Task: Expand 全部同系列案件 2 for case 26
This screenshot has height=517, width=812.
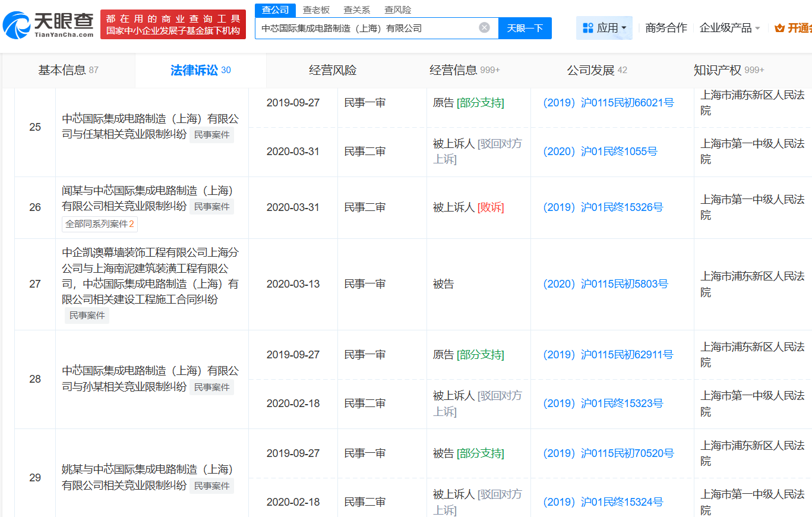Action: click(100, 224)
